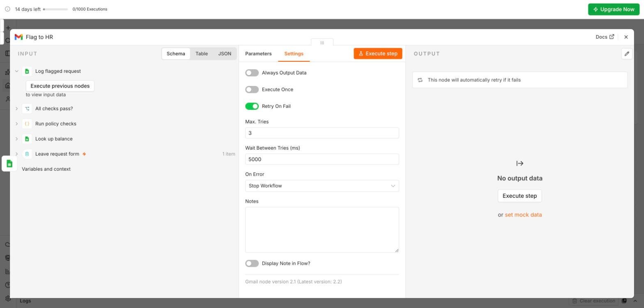Open the On Error dropdown
644x308 pixels.
tap(322, 186)
